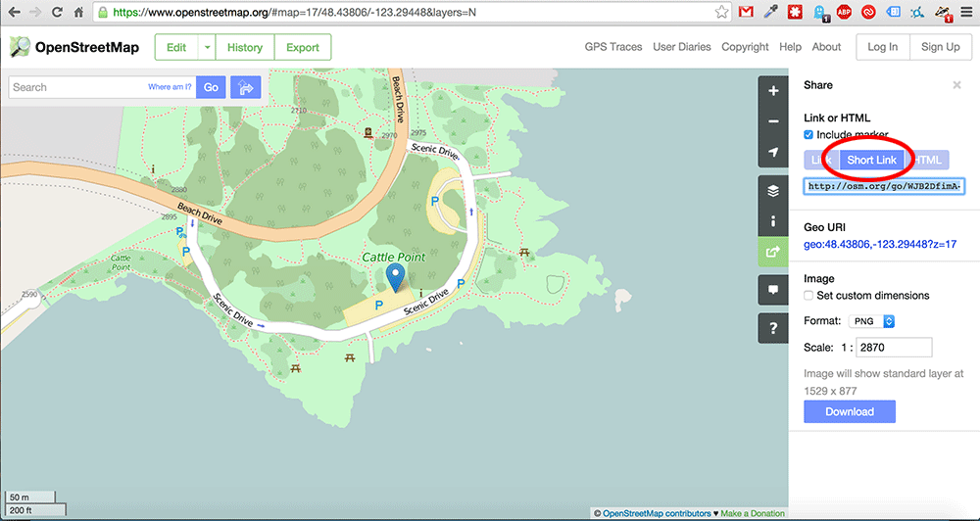This screenshot has height=521, width=980.
Task: Click the eyedropper extension icon
Action: pos(770,12)
